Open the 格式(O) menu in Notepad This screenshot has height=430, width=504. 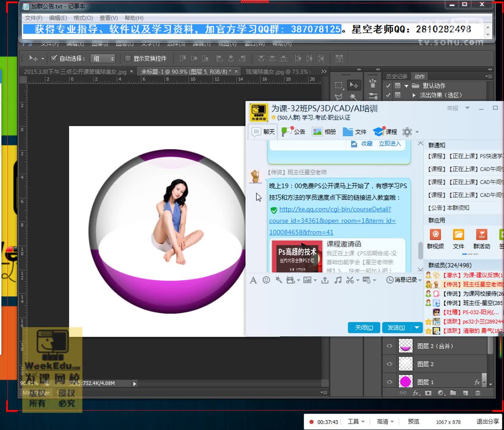pyautogui.click(x=83, y=18)
